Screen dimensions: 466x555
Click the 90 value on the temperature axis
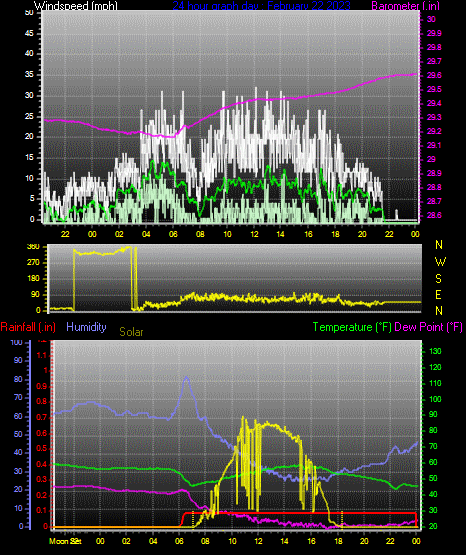tap(433, 414)
